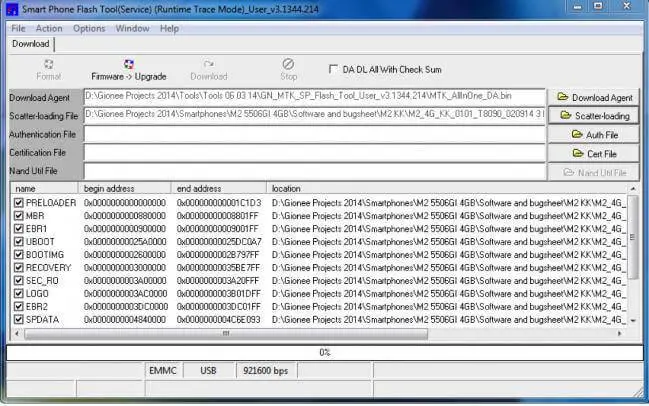The height and width of the screenshot is (406, 649).
Task: Open the Options menu
Action: coord(89,29)
